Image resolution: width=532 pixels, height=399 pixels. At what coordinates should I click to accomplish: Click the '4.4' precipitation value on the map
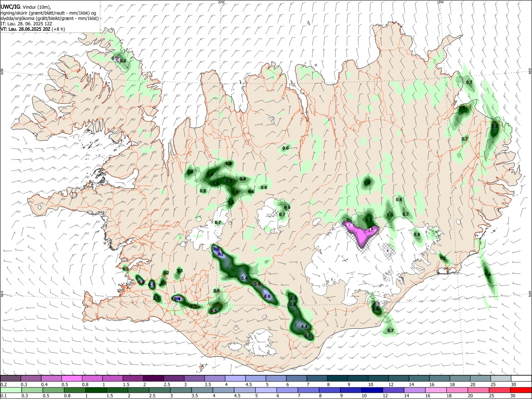tap(304, 326)
